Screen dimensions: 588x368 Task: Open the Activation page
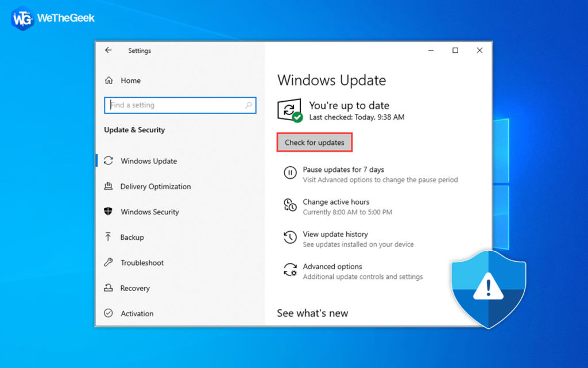coord(138,313)
